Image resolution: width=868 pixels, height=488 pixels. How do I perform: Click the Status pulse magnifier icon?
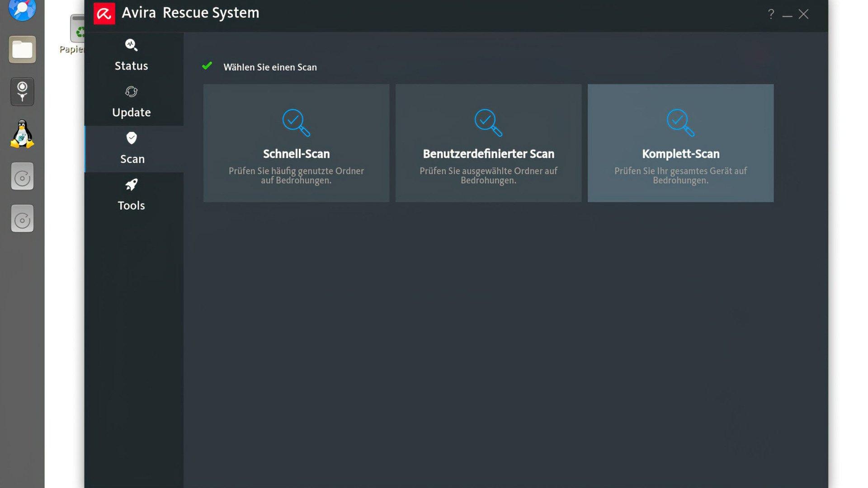pyautogui.click(x=131, y=45)
